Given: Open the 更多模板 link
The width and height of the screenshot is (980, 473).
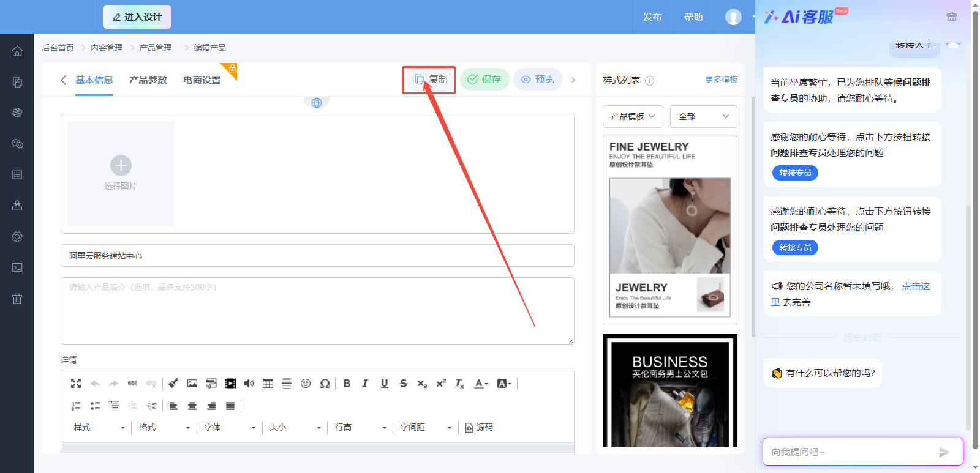Looking at the screenshot, I should (x=721, y=80).
